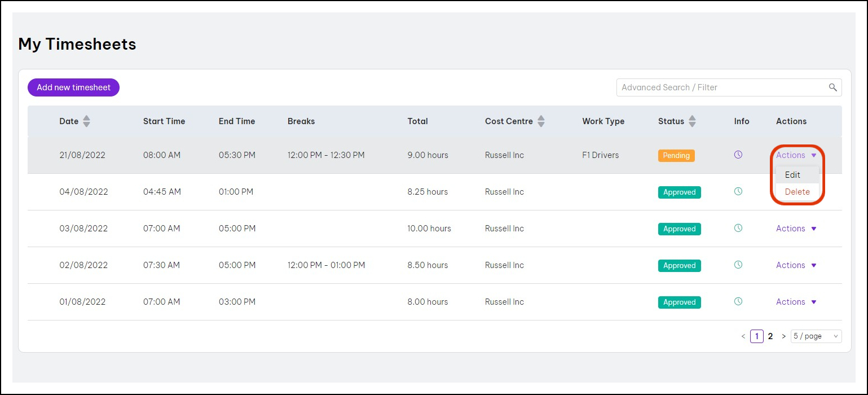
Task: Click the Pending status badge
Action: [x=676, y=155]
